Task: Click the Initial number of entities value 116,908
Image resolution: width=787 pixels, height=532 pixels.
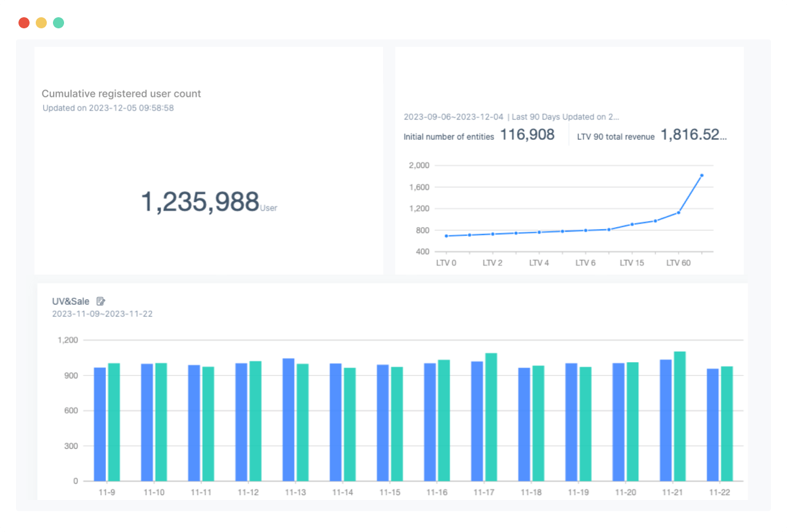Action: pos(527,134)
